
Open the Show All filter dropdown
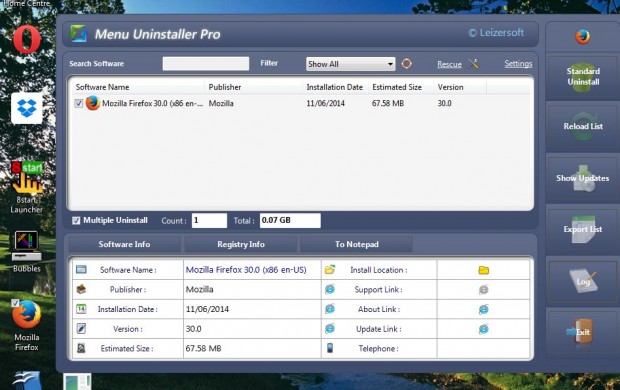click(350, 64)
